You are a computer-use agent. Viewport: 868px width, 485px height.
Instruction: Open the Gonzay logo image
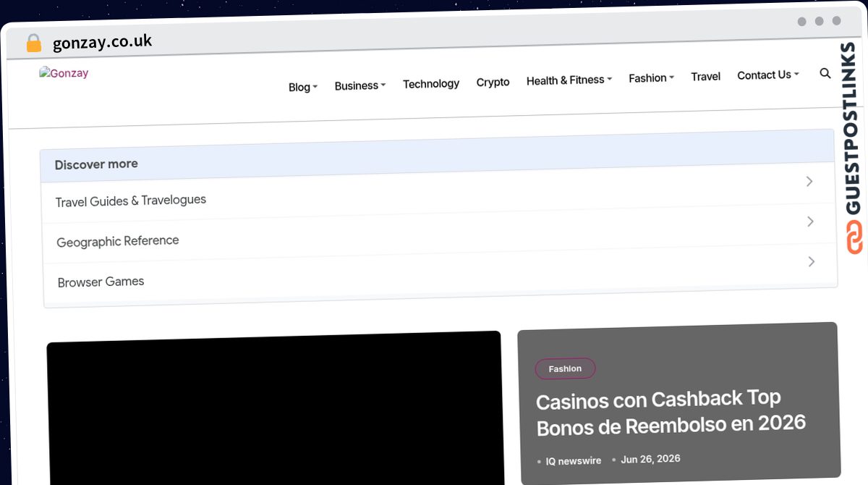(x=64, y=73)
